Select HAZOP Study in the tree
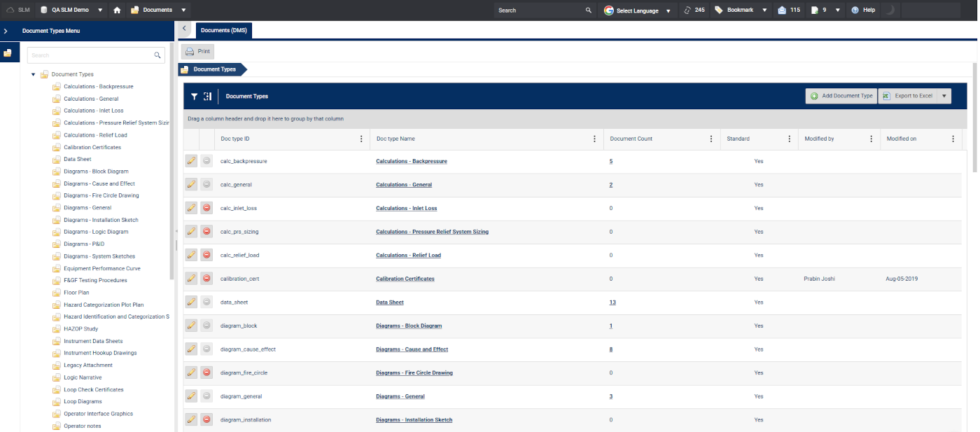The width and height of the screenshot is (980, 432). tap(80, 329)
